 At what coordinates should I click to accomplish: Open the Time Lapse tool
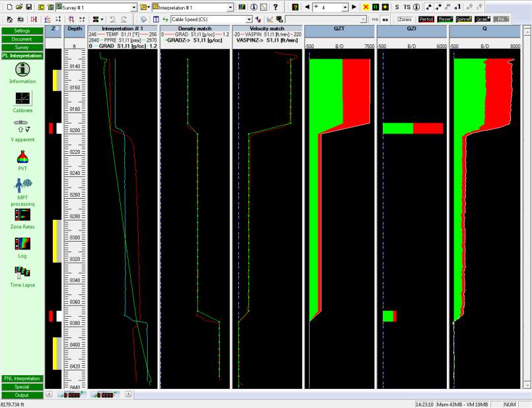click(22, 272)
